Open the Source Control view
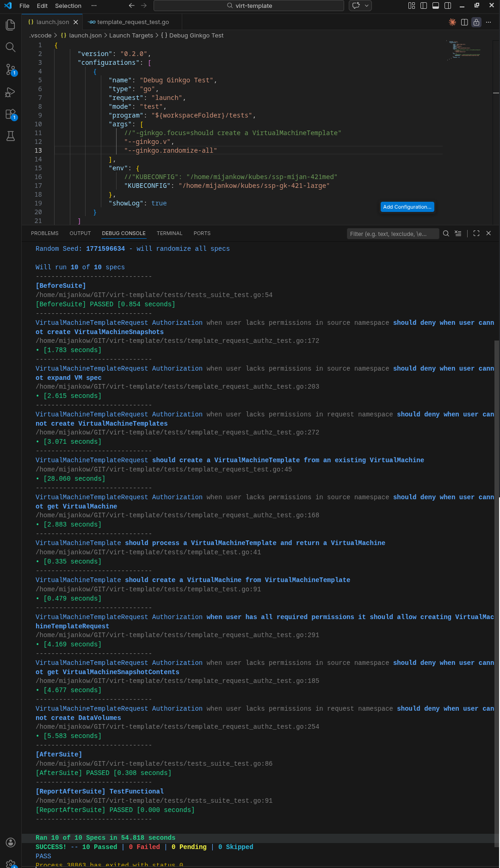 tap(10, 69)
